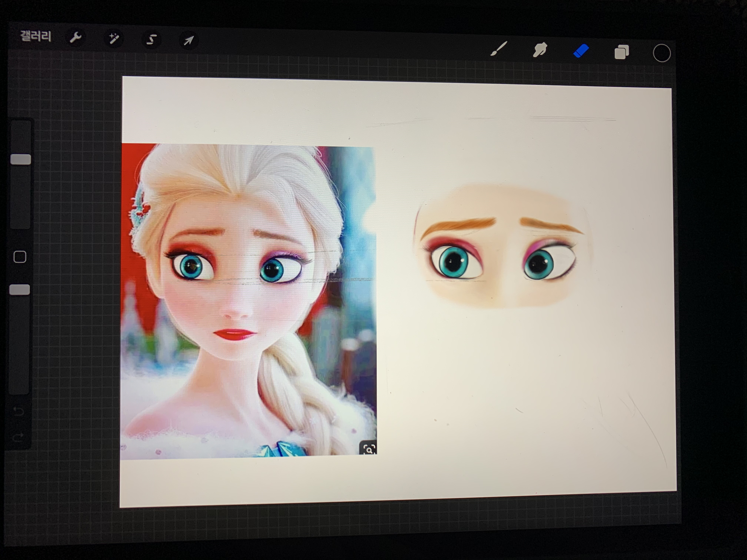Open the black color circle picker
The height and width of the screenshot is (560, 747).
point(662,53)
